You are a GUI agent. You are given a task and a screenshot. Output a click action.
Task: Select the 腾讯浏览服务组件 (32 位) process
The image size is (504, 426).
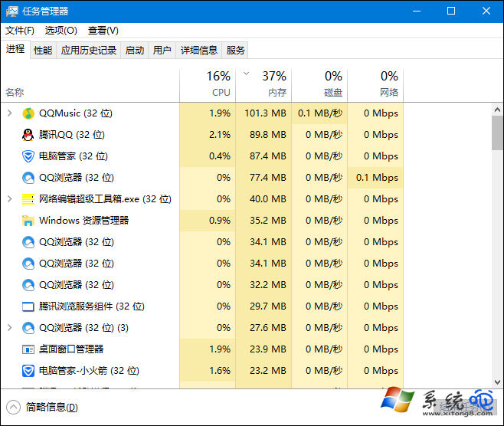[202, 306]
